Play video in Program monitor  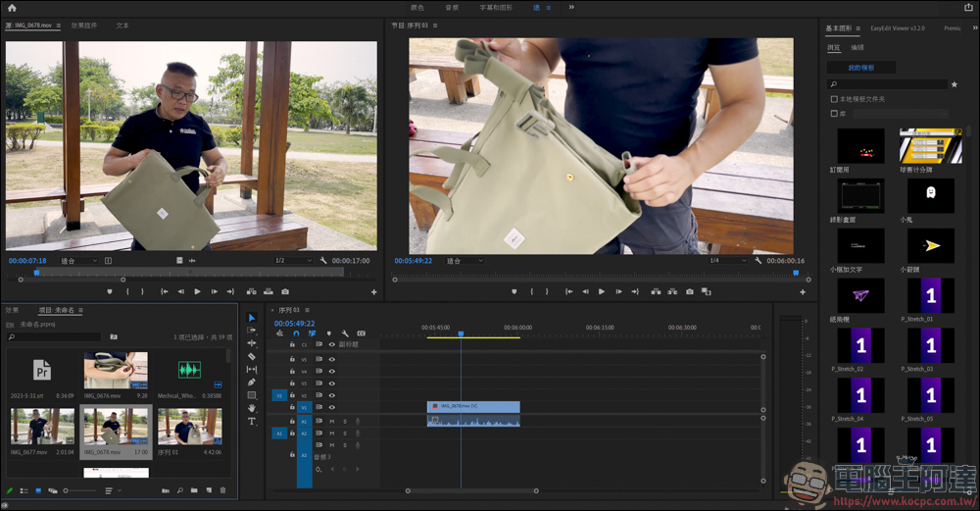[602, 291]
